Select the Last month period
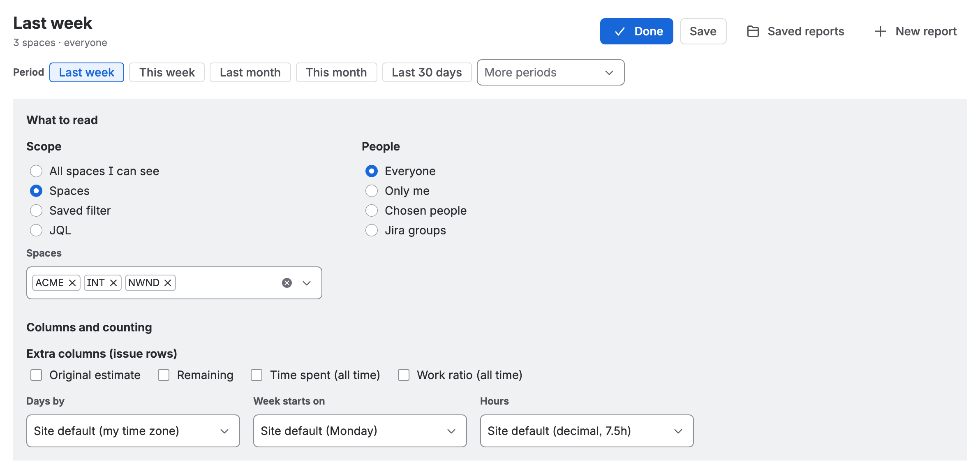 pos(250,72)
